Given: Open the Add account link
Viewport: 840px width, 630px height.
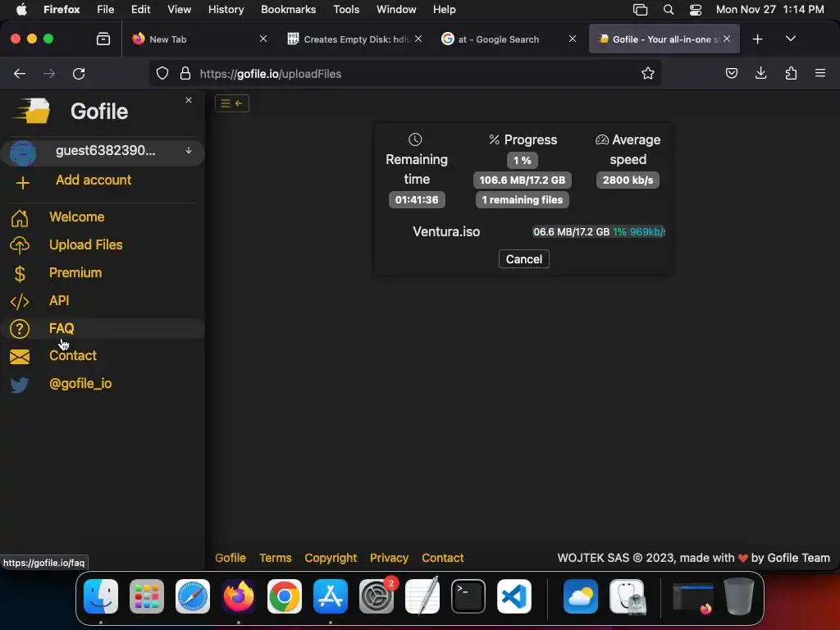Looking at the screenshot, I should coord(94,180).
